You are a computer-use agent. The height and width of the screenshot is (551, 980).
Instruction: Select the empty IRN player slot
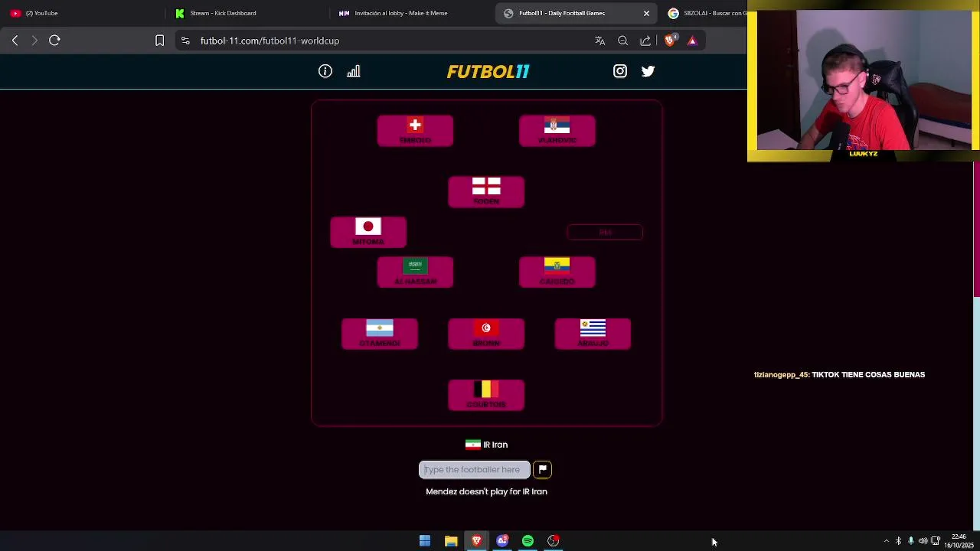(x=605, y=232)
